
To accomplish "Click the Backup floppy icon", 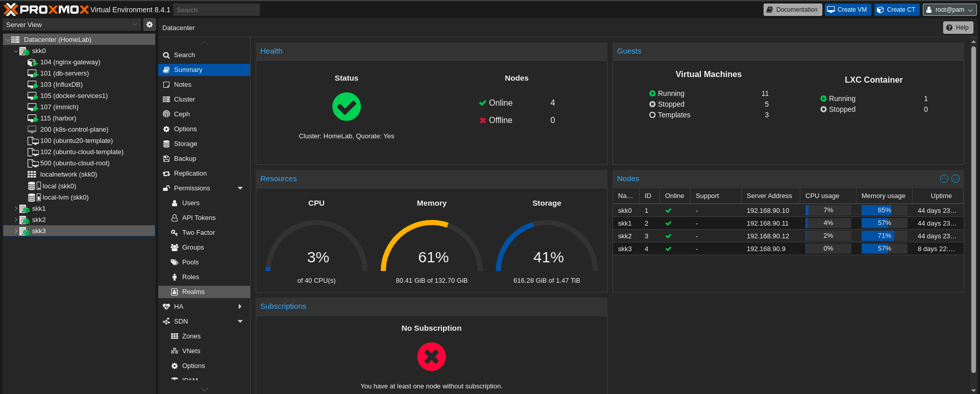I will tap(166, 159).
